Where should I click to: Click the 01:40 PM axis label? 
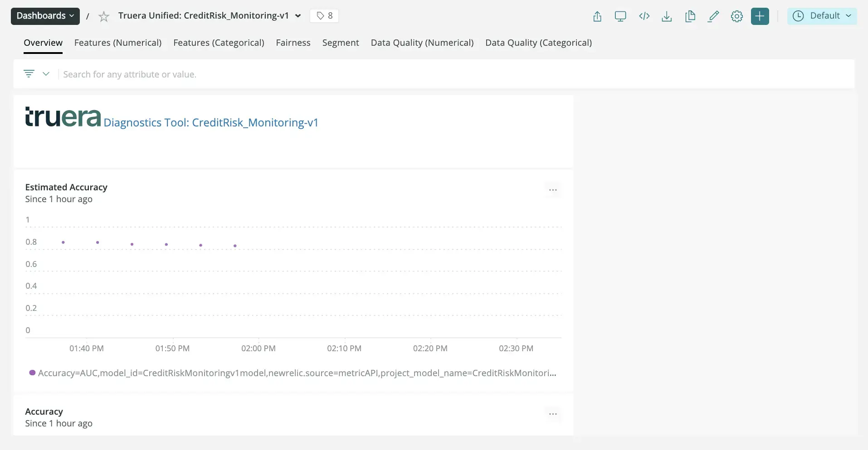point(87,348)
